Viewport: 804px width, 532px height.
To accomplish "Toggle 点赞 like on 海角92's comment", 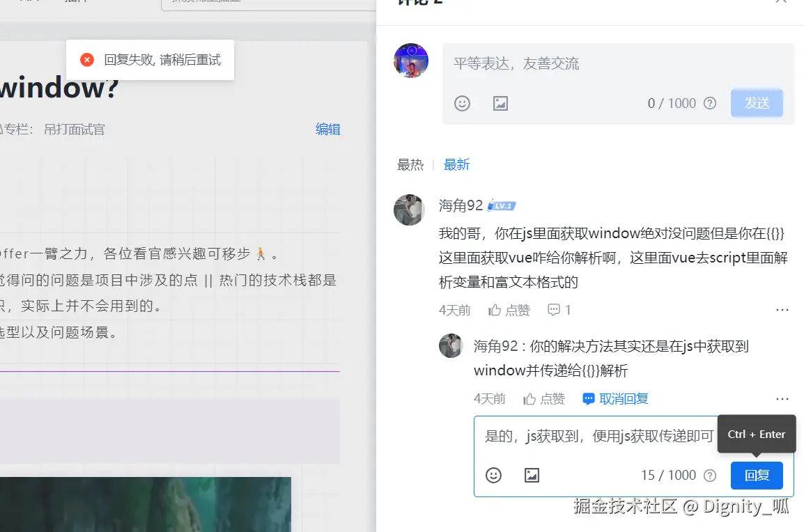I will coord(509,310).
